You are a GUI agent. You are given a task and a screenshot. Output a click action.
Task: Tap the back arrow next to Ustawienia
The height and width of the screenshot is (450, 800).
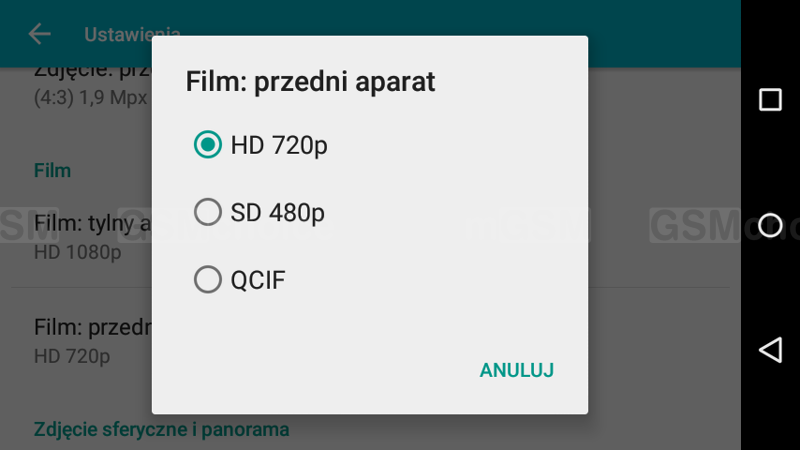tap(39, 34)
